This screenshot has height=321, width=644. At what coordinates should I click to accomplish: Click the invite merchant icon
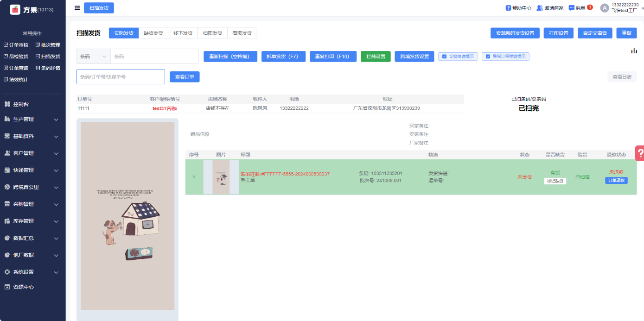click(x=540, y=8)
